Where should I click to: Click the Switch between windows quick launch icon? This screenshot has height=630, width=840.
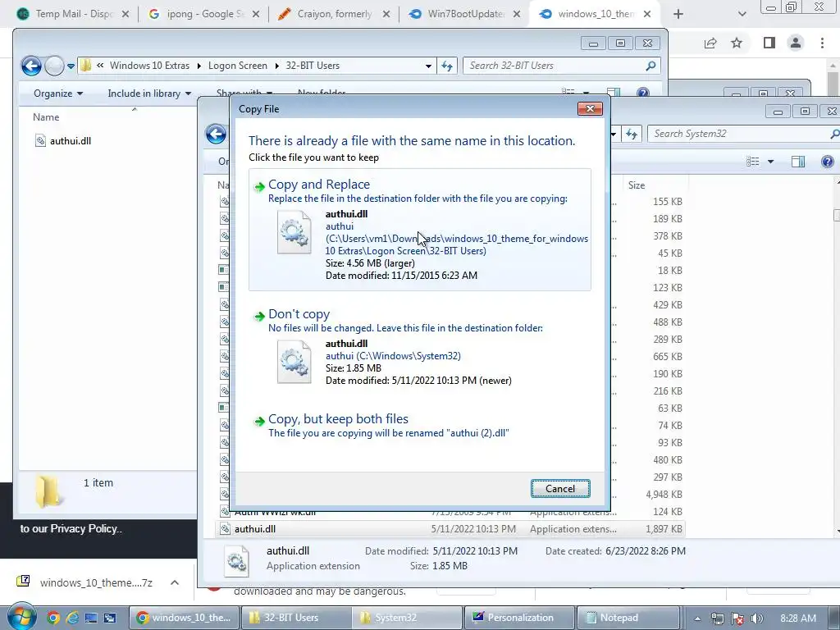click(110, 619)
